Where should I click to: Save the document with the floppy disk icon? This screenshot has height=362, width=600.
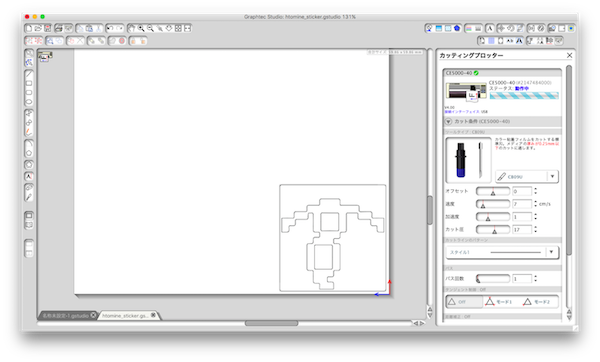(x=48, y=28)
